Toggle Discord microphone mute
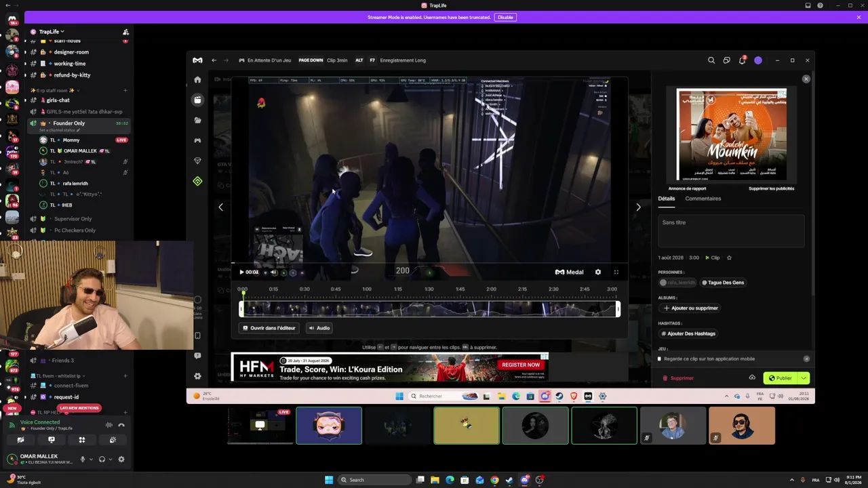 [83, 459]
